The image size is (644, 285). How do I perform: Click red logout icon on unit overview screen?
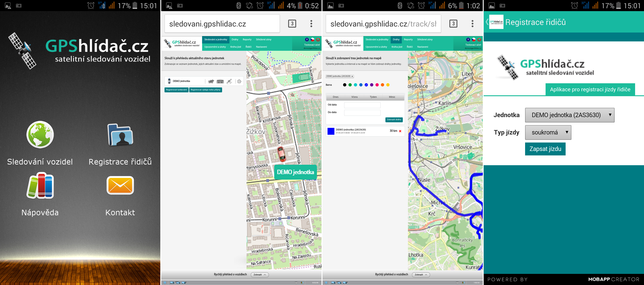(x=318, y=39)
